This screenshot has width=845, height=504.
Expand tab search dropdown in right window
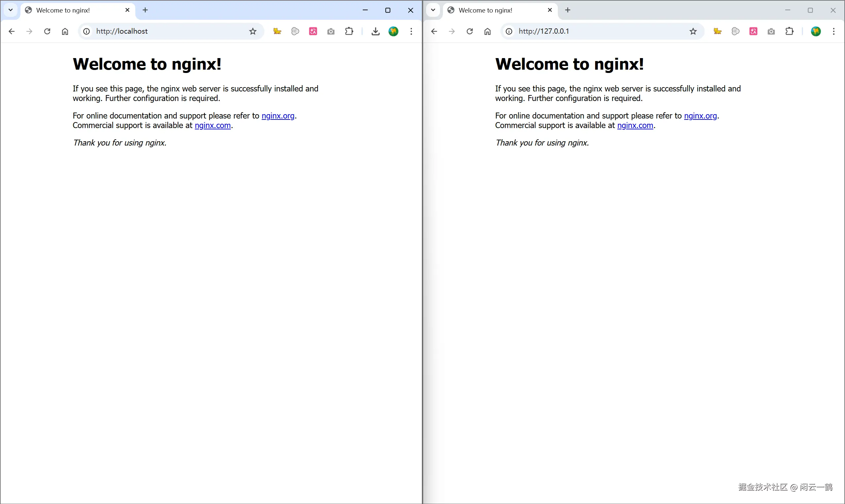[x=433, y=10]
